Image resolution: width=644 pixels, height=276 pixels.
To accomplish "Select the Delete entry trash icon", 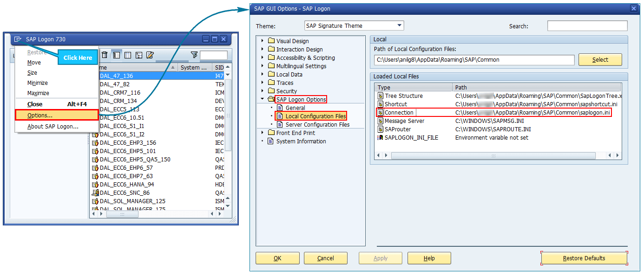I will (x=105, y=54).
